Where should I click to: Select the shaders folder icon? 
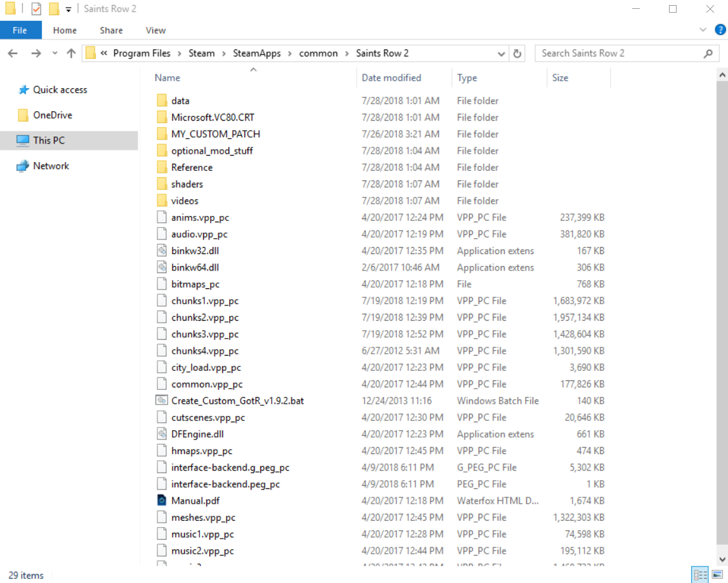(x=162, y=184)
